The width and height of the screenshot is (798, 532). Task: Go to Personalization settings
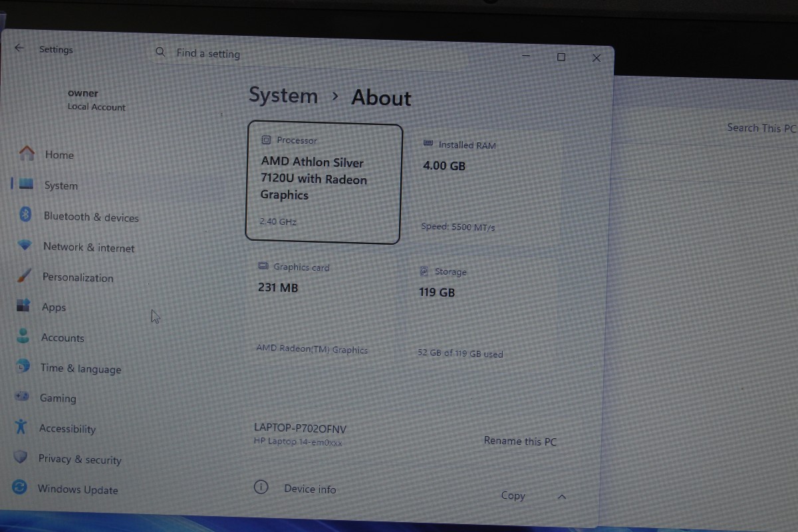click(x=78, y=277)
